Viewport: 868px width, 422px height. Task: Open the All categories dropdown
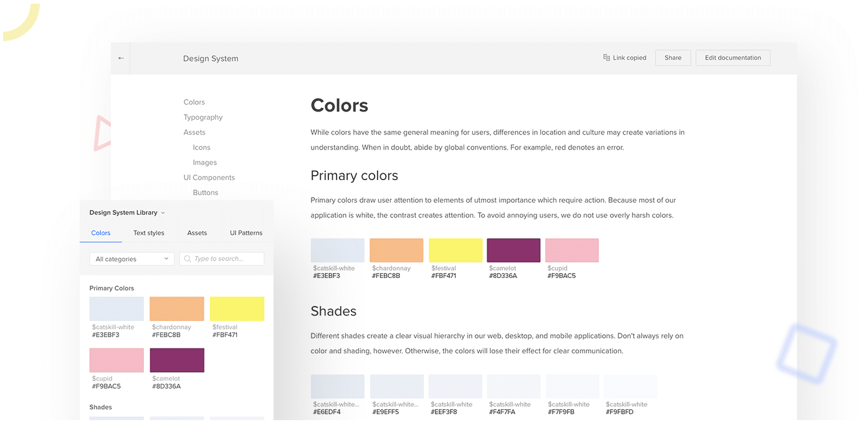coord(131,259)
